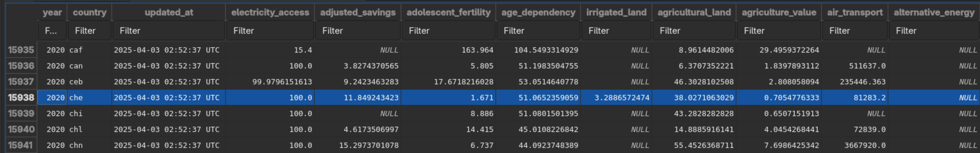The height and width of the screenshot is (153, 980).
Task: Focus the filter field under age_dependency
Action: coord(538,31)
